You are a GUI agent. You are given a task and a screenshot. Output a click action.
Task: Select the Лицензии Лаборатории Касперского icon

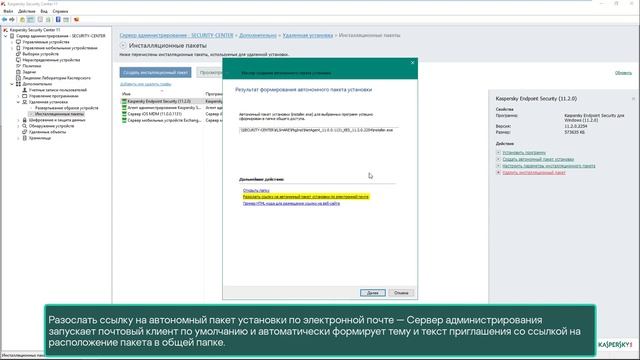coord(18,78)
